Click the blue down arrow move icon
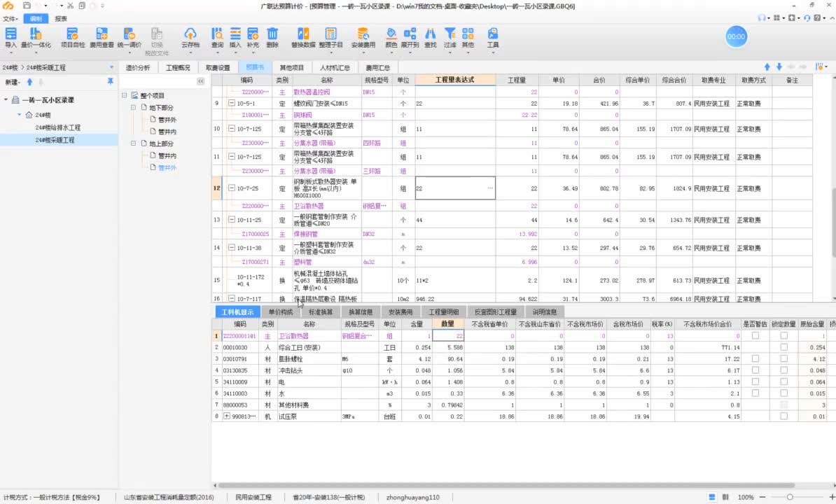836x504 pixels. (x=779, y=67)
